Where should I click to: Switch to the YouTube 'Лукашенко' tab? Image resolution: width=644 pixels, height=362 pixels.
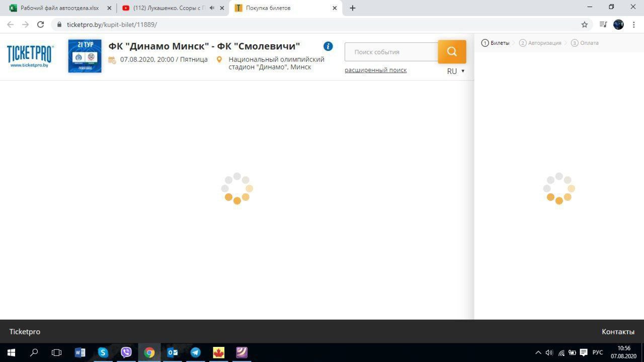(x=169, y=8)
